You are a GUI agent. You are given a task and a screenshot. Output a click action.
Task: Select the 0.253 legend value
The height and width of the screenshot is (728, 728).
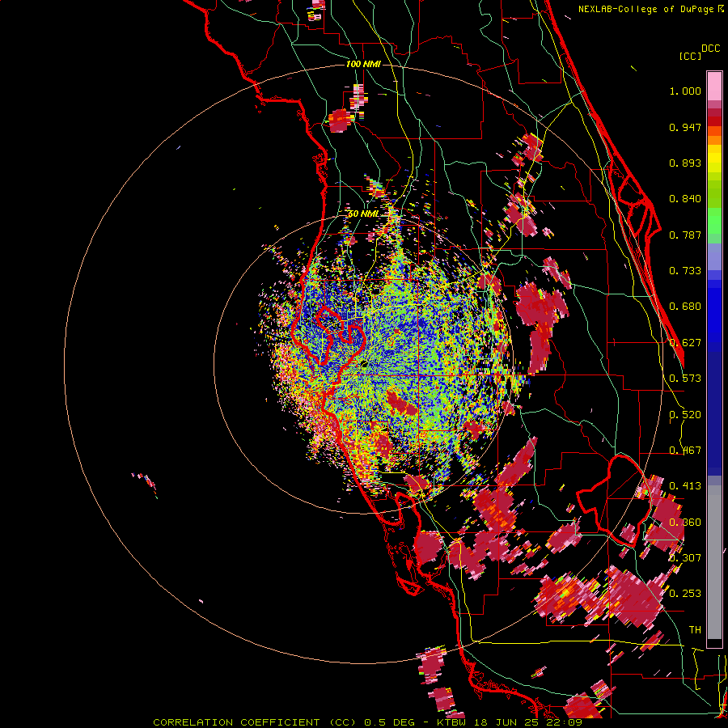pyautogui.click(x=685, y=594)
